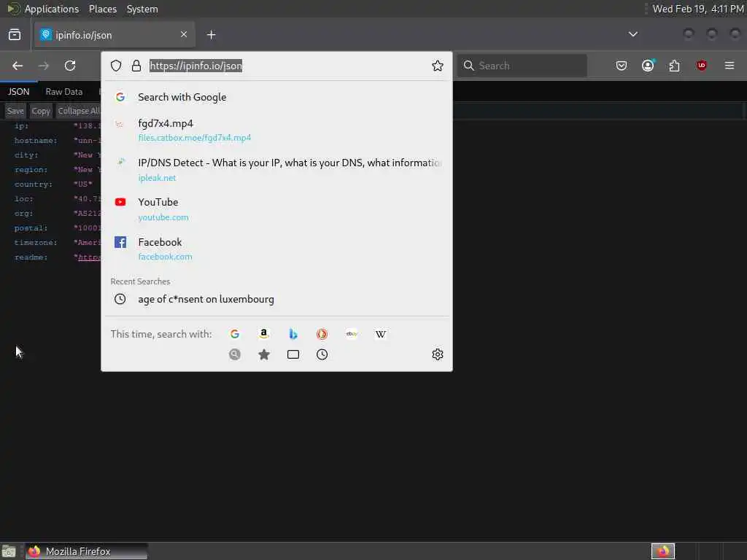Open the System menu
This screenshot has width=747, height=560.
click(x=142, y=9)
